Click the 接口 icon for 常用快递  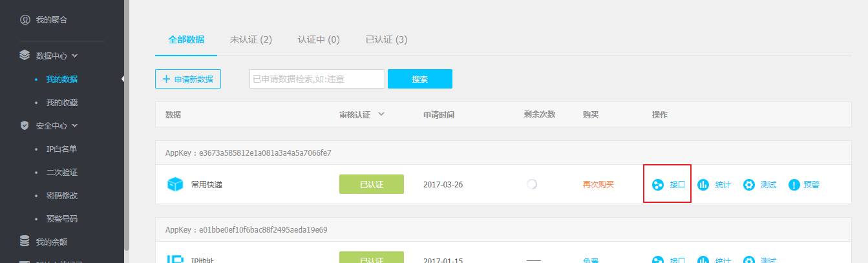click(658, 185)
